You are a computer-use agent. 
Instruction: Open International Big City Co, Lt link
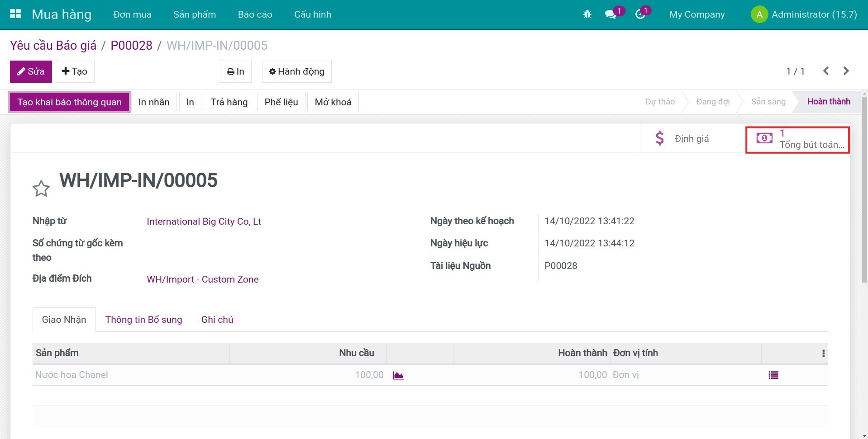coord(204,222)
